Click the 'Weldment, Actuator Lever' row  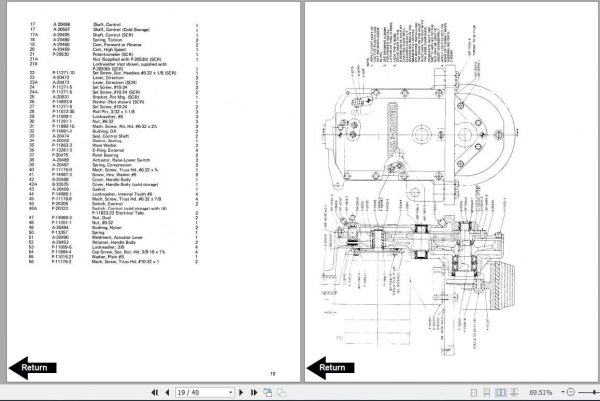coord(113,237)
